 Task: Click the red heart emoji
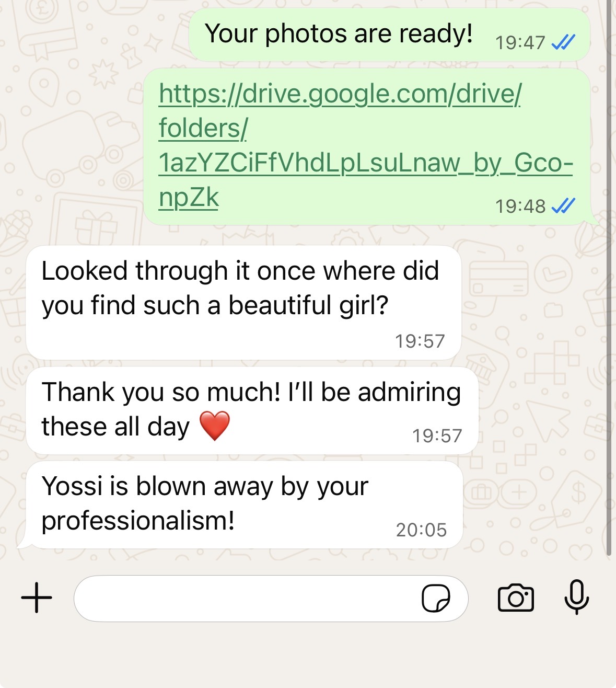pyautogui.click(x=215, y=426)
